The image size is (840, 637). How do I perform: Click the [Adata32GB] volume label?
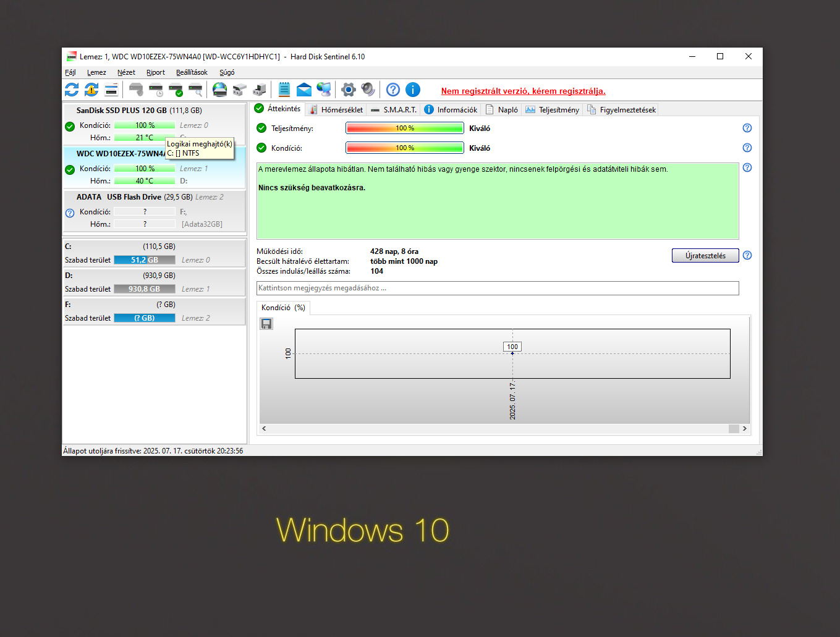202,224
